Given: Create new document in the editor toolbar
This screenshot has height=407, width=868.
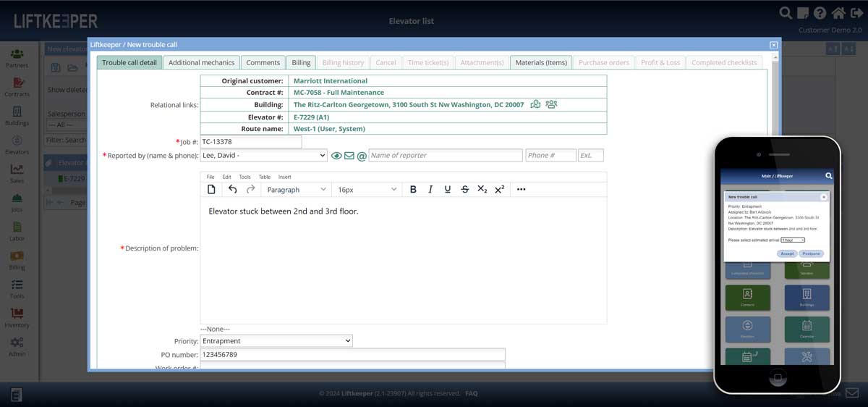Looking at the screenshot, I should (211, 189).
